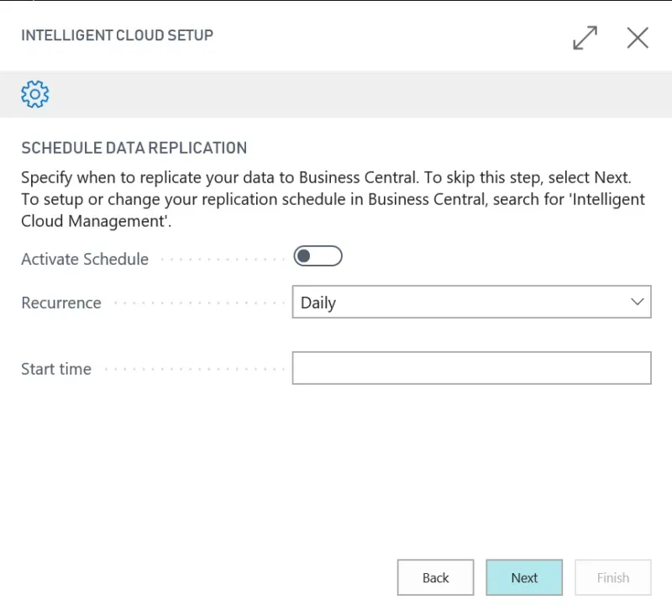Screen dimensions: 672x616
Task: Click the grey banner beside the gear icon
Action: tap(360, 94)
